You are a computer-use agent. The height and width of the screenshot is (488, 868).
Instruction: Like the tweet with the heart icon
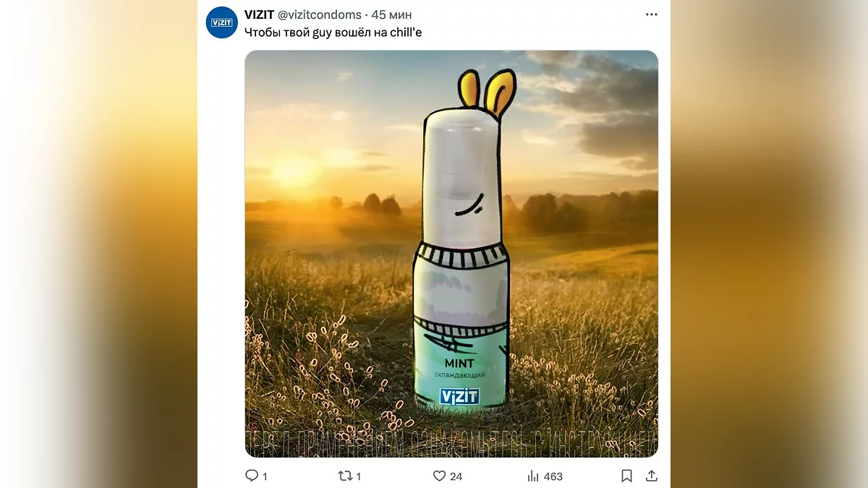439,476
